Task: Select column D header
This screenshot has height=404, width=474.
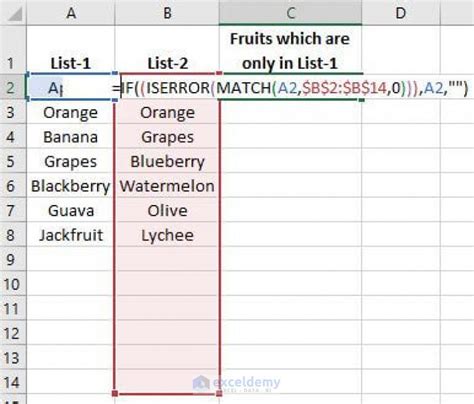Action: tap(401, 13)
